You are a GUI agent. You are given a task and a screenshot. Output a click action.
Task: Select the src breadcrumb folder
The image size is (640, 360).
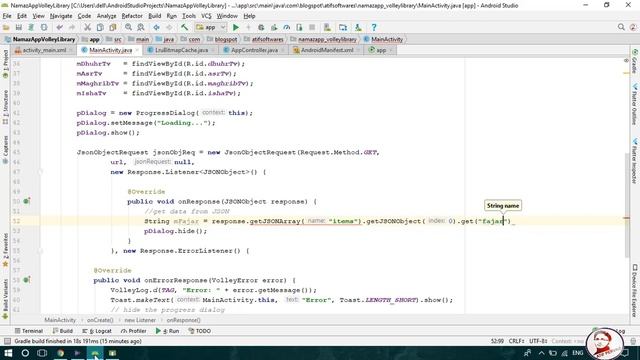pos(114,40)
